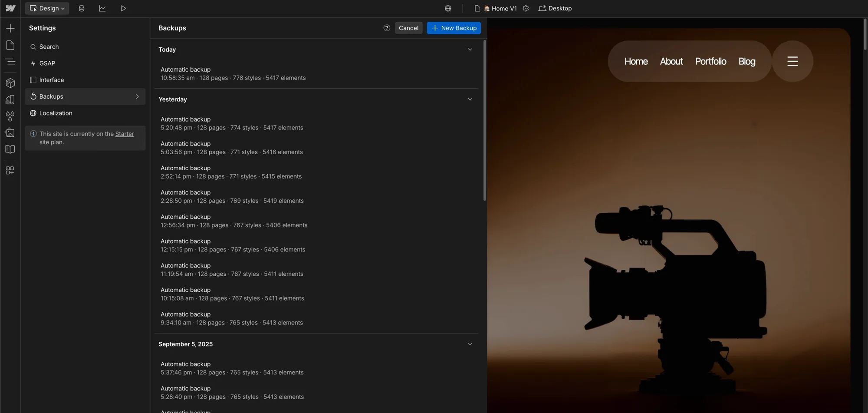The height and width of the screenshot is (413, 868).
Task: Open the Add Elements panel
Action: coord(10,28)
